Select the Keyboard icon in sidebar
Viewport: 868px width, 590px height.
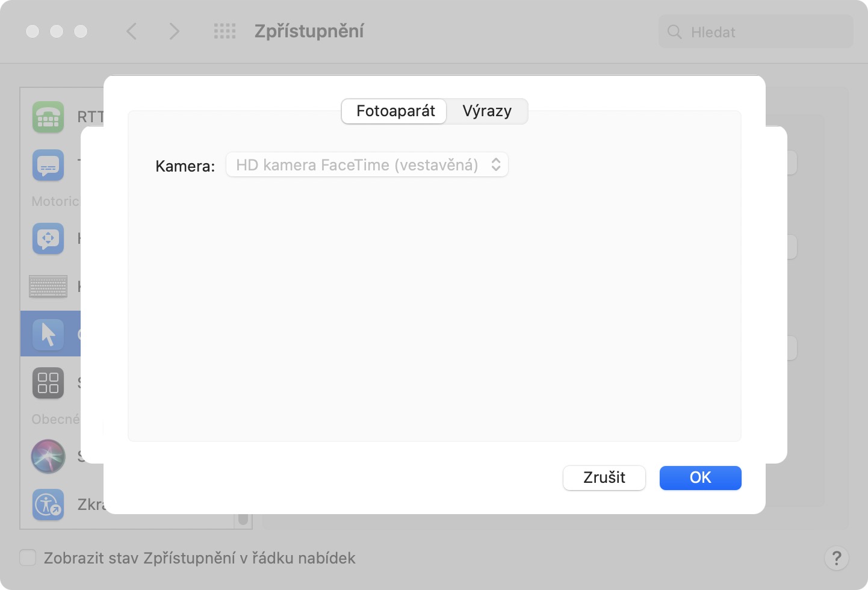(48, 287)
